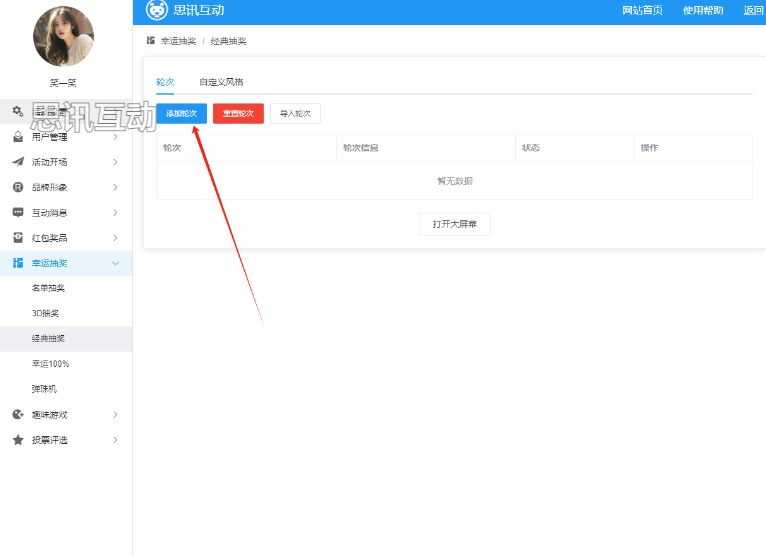
Task: Click 返回 link in header
Action: (753, 10)
